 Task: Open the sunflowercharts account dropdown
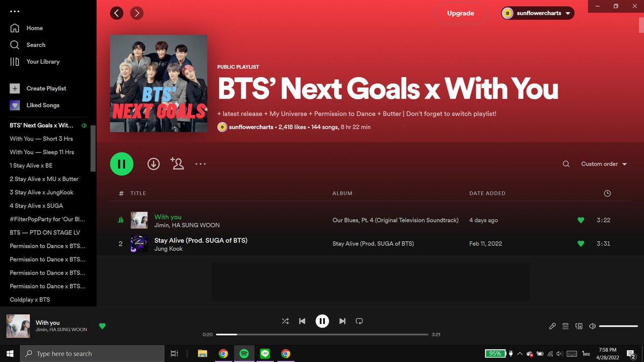pos(537,13)
